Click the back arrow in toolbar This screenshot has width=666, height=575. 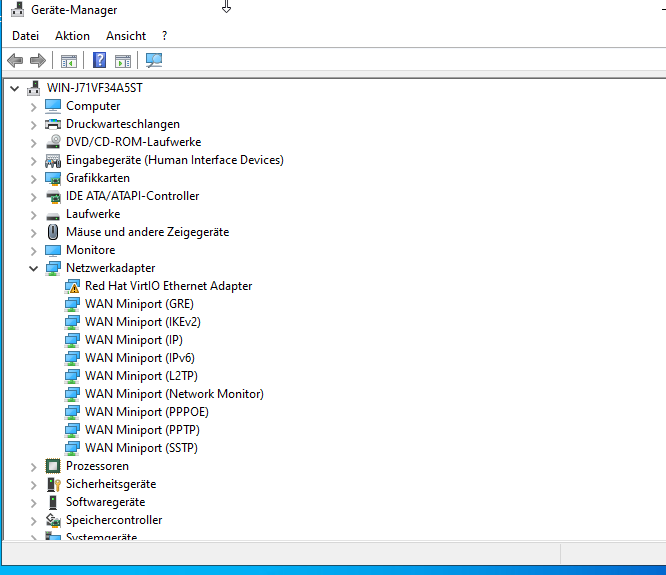tap(15, 61)
